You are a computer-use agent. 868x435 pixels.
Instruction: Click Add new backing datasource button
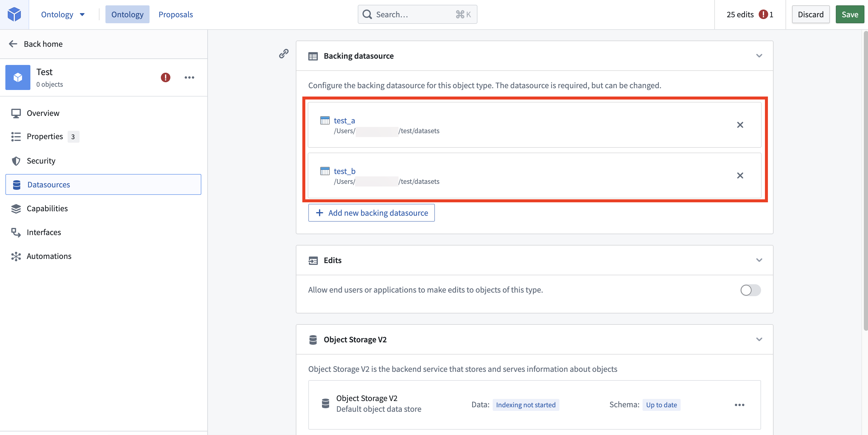point(371,213)
